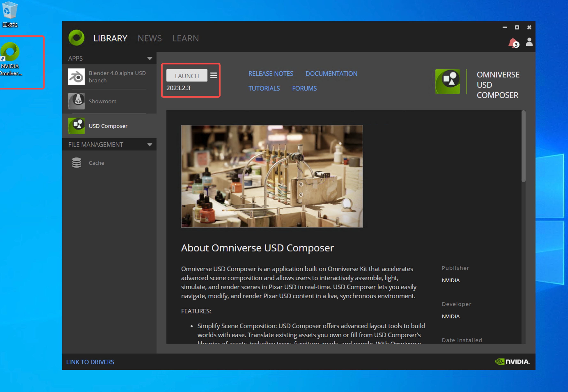The image size is (568, 392).
Task: Open the DOCUMENTATION link
Action: pos(331,74)
